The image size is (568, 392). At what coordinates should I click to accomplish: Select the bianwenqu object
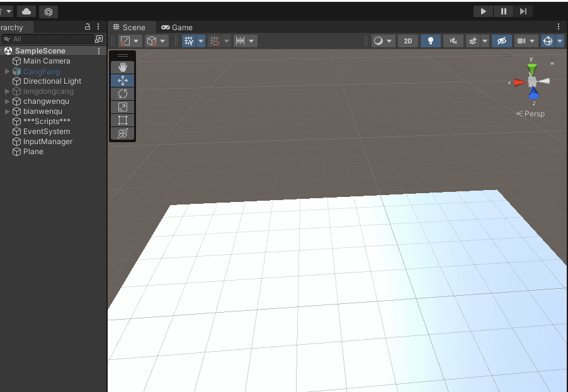tap(42, 111)
